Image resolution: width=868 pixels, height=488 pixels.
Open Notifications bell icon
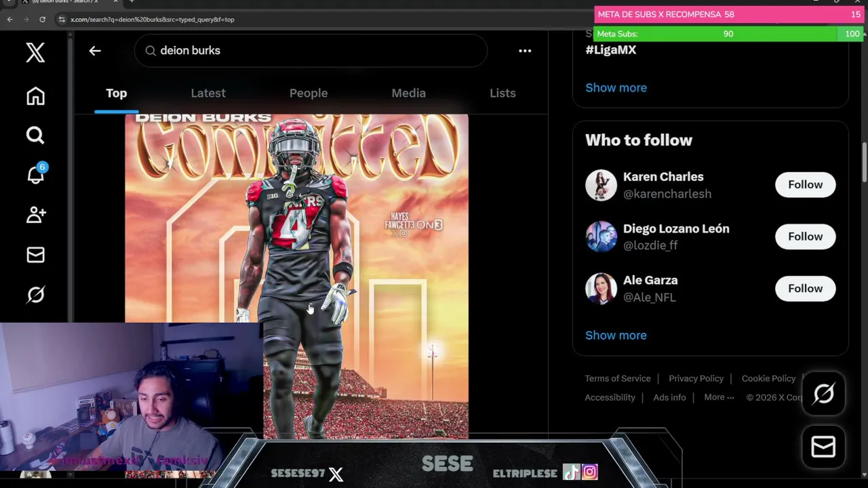click(x=35, y=175)
